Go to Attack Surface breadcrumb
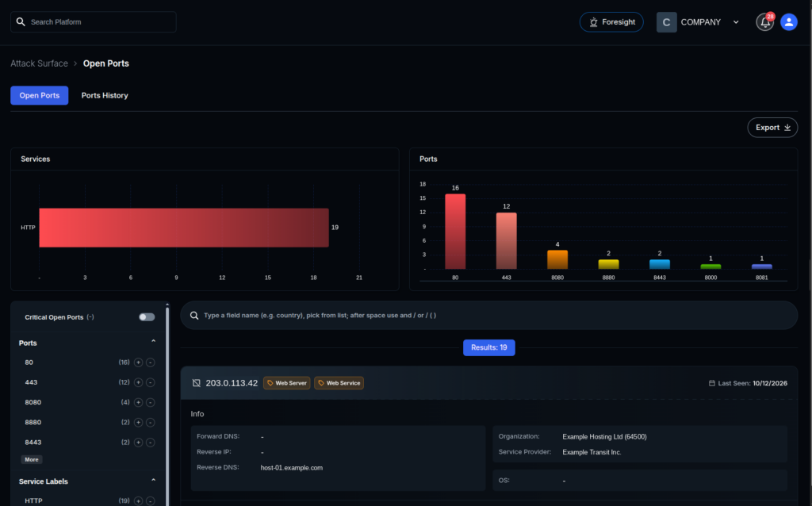Image resolution: width=812 pixels, height=506 pixels. [40, 63]
